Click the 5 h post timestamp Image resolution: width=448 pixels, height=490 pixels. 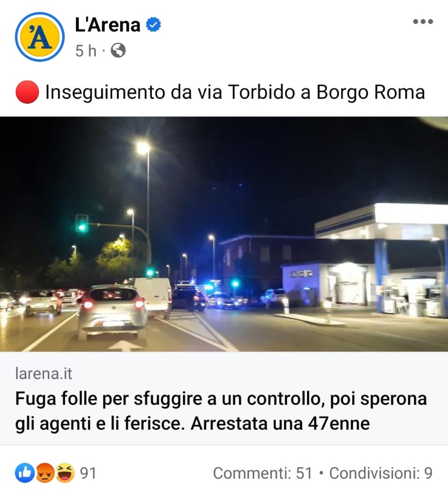point(86,51)
